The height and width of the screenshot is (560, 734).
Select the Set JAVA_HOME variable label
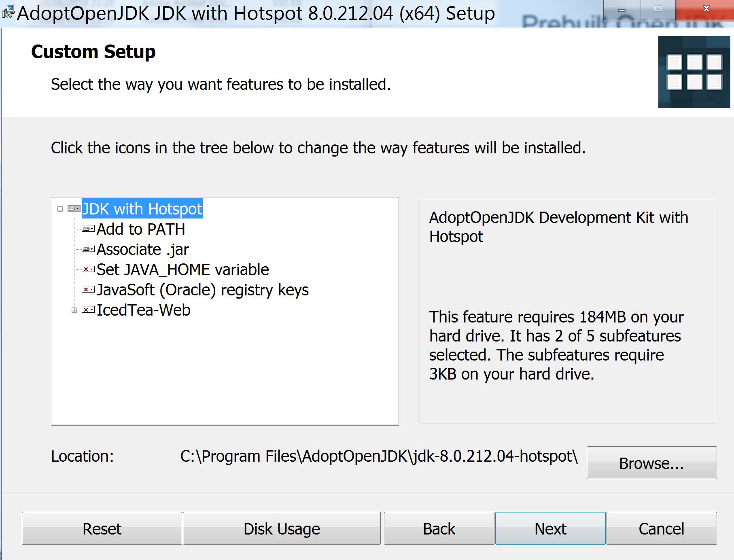(183, 269)
